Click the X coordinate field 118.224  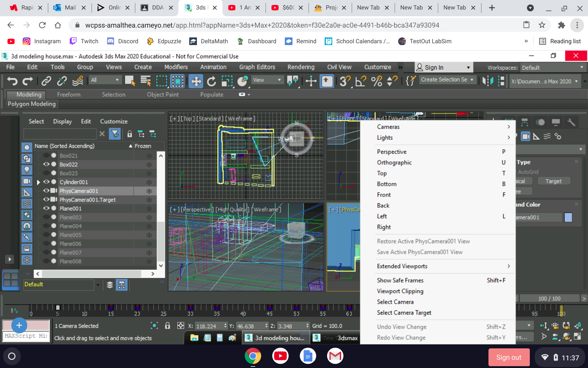coord(209,326)
